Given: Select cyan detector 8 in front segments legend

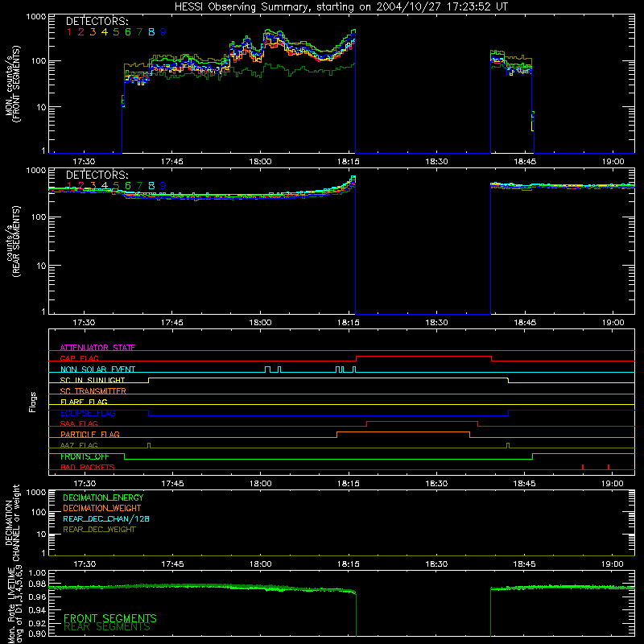Looking at the screenshot, I should pos(151,32).
